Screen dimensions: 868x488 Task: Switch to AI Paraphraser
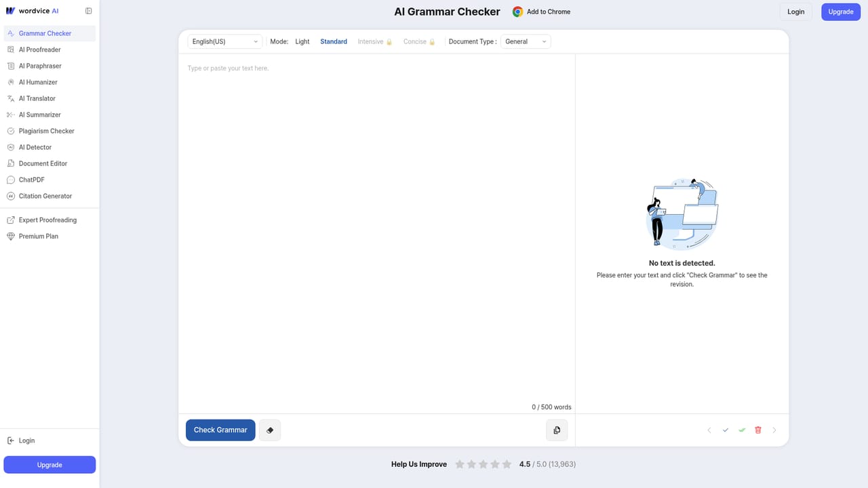click(x=50, y=66)
